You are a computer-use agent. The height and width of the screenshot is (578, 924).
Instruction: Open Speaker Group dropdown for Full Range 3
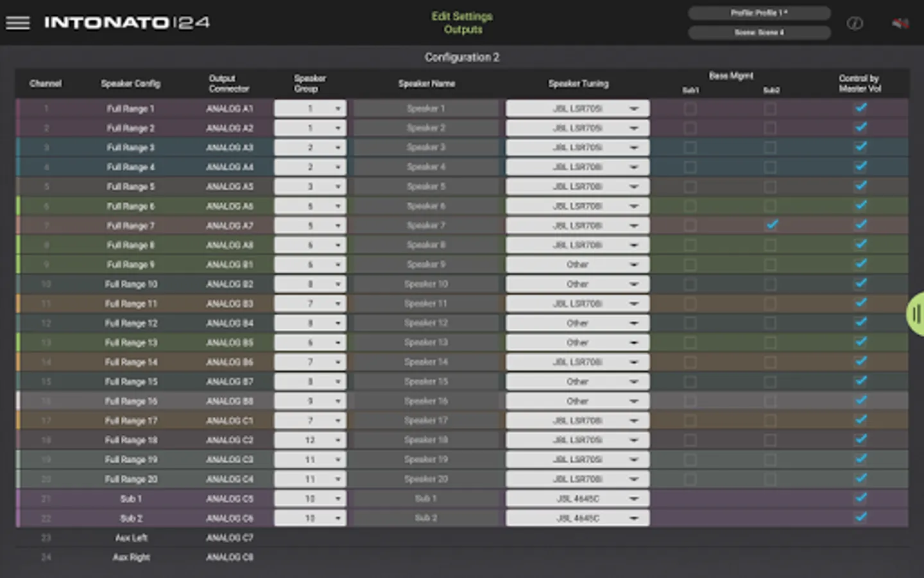310,148
